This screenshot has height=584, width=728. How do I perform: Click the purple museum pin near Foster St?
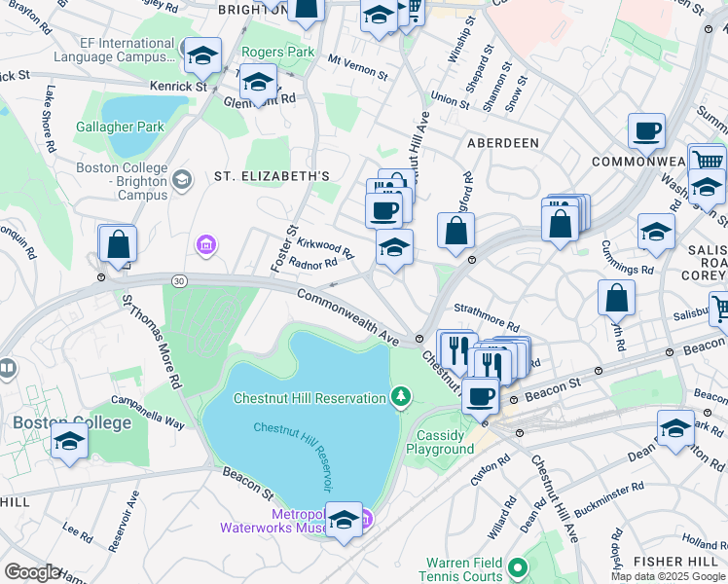[206, 244]
